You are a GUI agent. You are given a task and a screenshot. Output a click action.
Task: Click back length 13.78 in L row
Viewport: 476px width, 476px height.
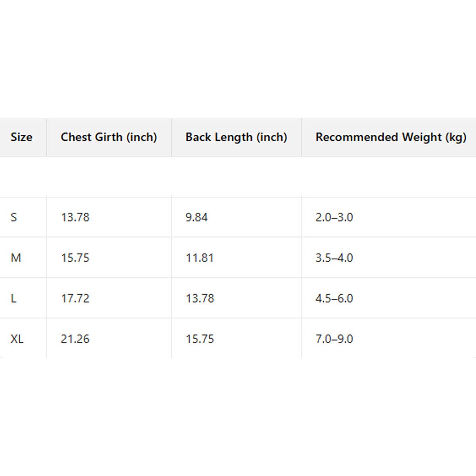pyautogui.click(x=200, y=298)
